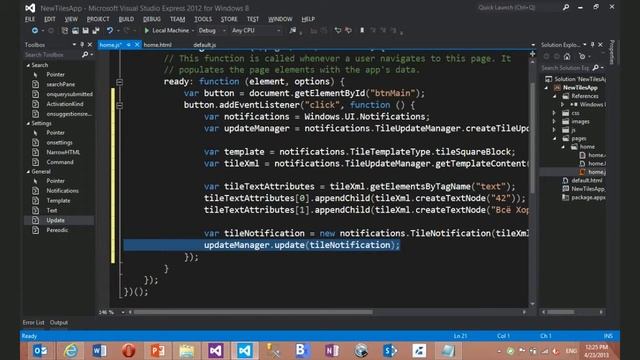The image size is (640, 360).
Task: Click the Navigate Backward toolbar icon
Action: coord(35,31)
